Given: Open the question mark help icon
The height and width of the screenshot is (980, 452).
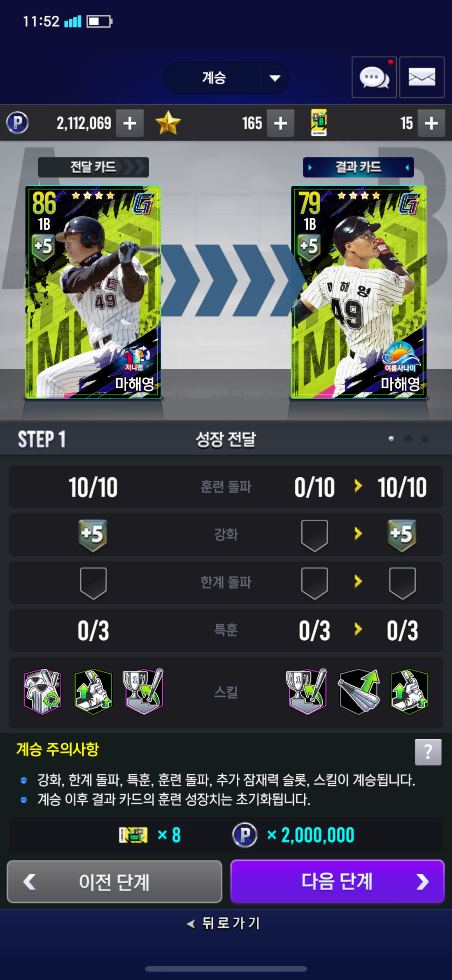Looking at the screenshot, I should (x=428, y=752).
